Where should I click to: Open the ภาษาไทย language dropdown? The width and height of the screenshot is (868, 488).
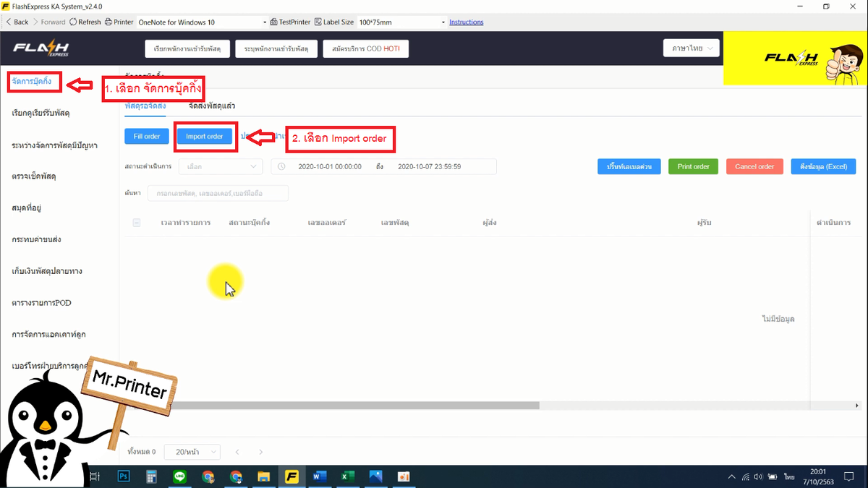click(x=692, y=48)
